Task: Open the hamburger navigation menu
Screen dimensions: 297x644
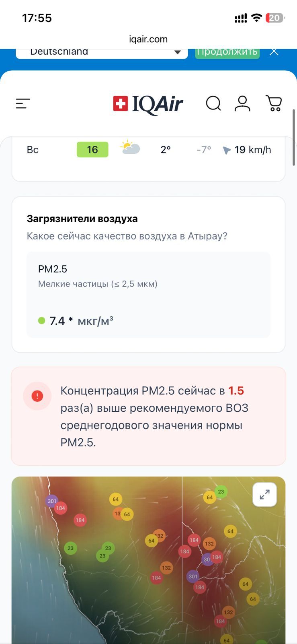Action: (23, 104)
